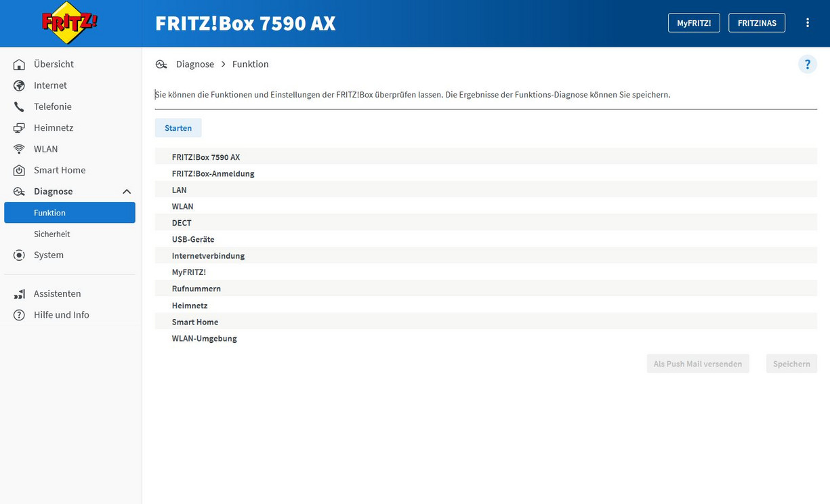The image size is (830, 504).
Task: Click the Hilfe und Info question icon
Action: (20, 315)
